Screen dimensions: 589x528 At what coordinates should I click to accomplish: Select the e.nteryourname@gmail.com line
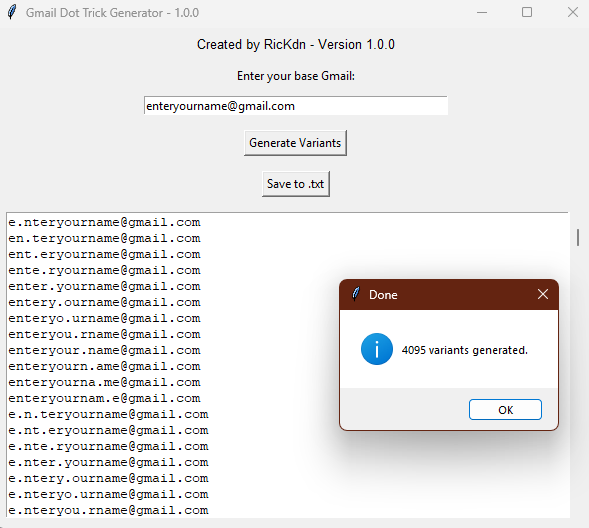104,222
